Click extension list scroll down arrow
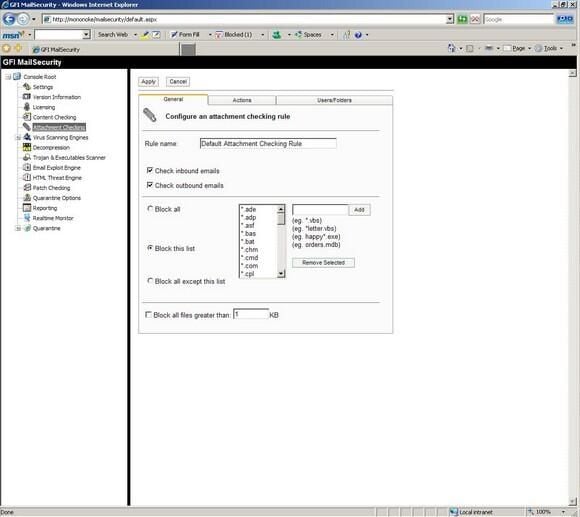The image size is (580, 517). 281,274
